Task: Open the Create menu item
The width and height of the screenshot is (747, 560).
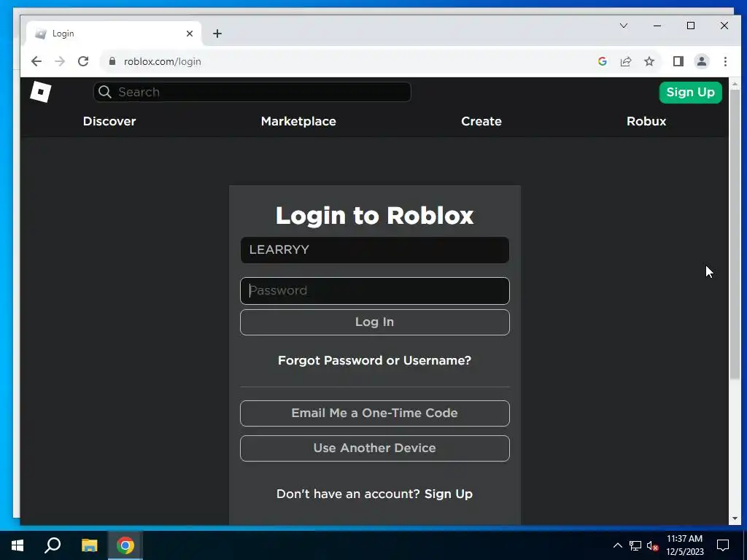Action: click(481, 121)
